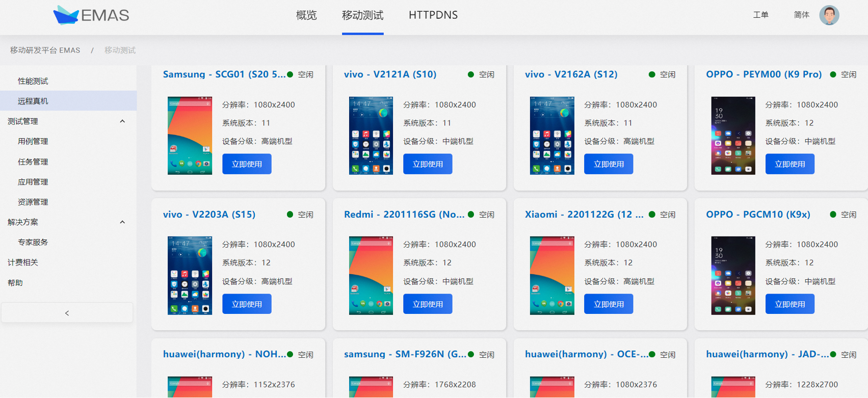Open the OPPO PGCM10 (K9x) title
Image resolution: width=868 pixels, height=398 pixels.
coord(758,215)
